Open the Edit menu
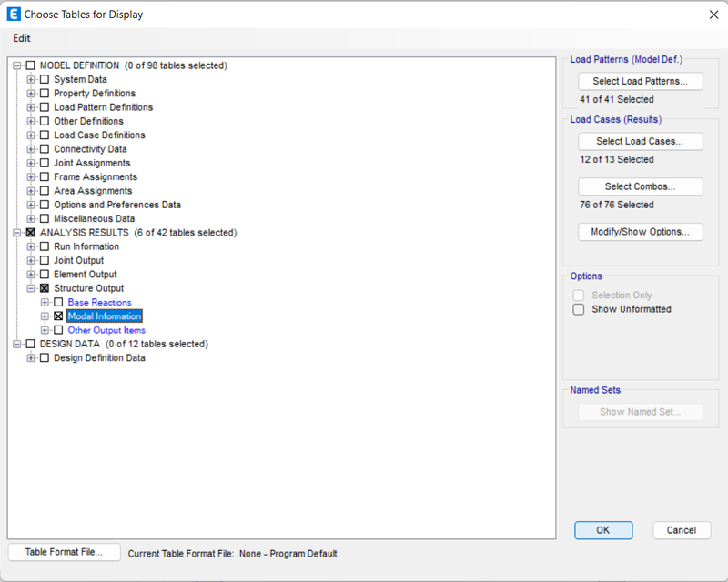The width and height of the screenshot is (728, 582). (x=22, y=38)
